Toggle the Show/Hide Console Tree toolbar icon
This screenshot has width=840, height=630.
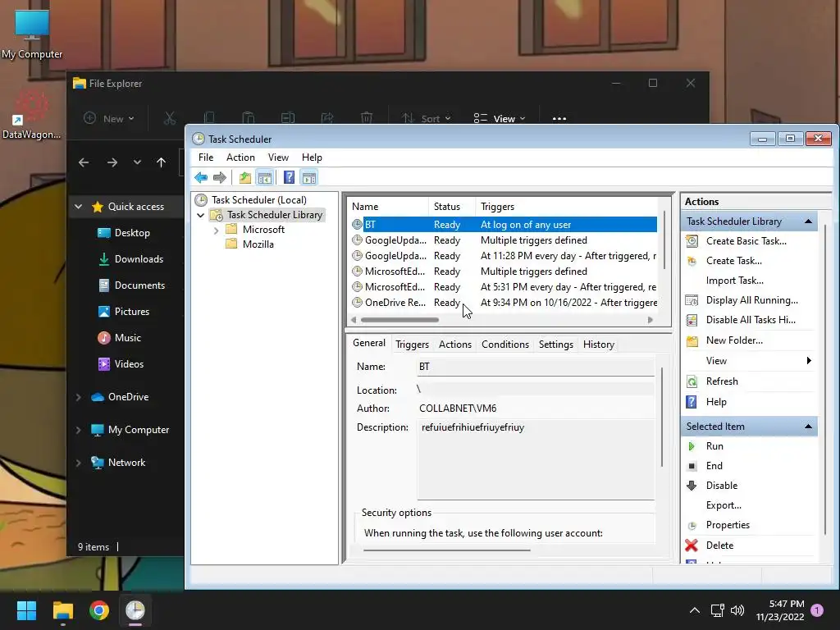pyautogui.click(x=265, y=177)
